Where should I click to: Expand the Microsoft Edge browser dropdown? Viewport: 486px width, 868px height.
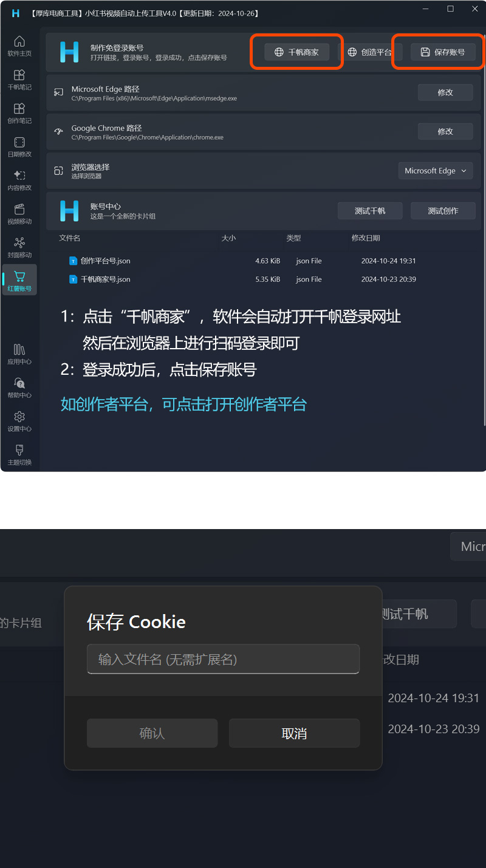[x=436, y=171]
